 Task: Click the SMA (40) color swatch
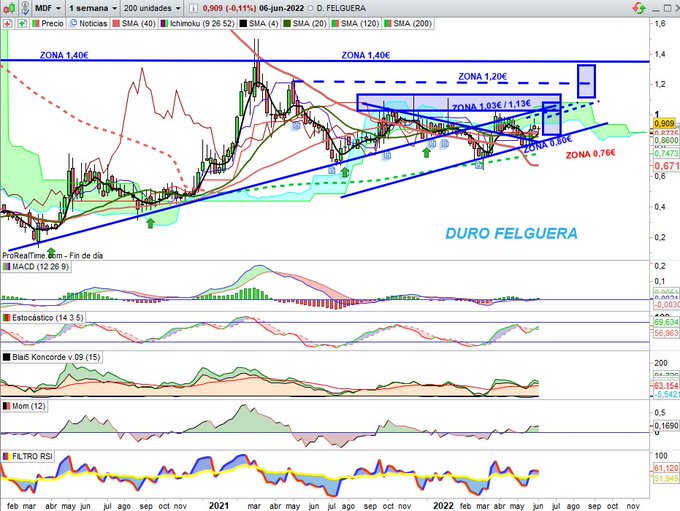[x=116, y=23]
